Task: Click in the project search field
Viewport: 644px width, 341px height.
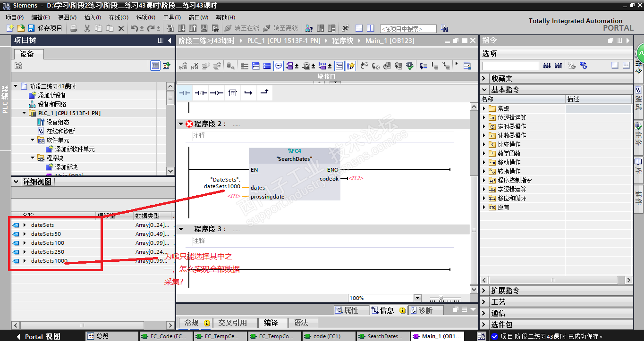Action: pyautogui.click(x=408, y=29)
